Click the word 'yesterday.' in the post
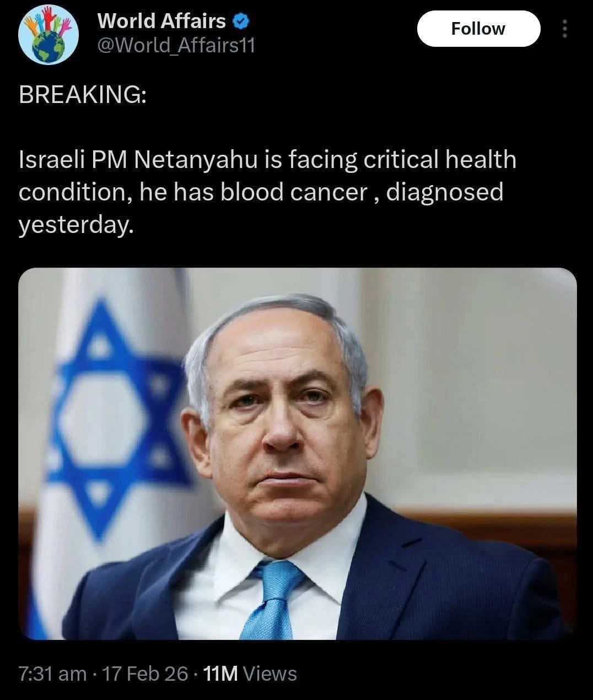The height and width of the screenshot is (700, 593). point(76,225)
